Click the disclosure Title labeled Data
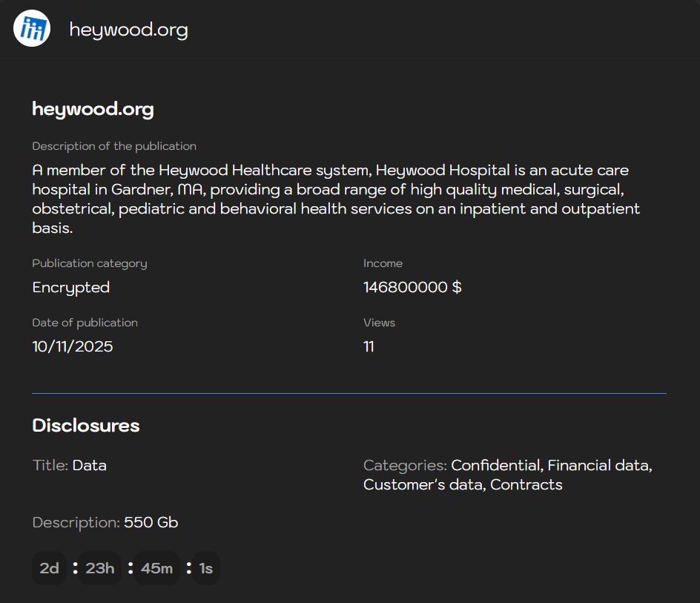Image resolution: width=700 pixels, height=603 pixels. click(x=89, y=466)
